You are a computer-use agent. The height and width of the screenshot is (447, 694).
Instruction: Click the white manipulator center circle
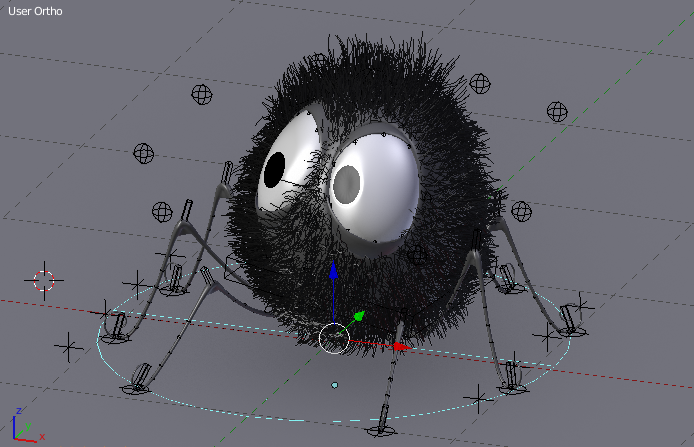[x=334, y=339]
